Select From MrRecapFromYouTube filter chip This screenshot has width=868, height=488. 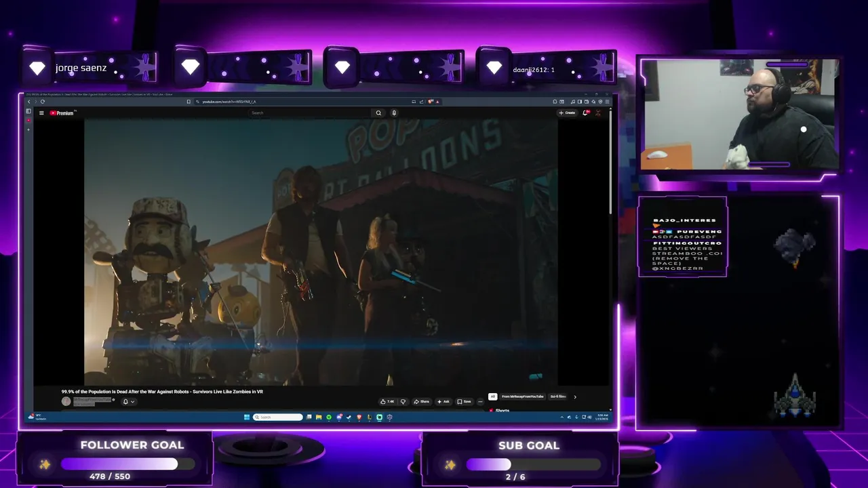pos(522,396)
